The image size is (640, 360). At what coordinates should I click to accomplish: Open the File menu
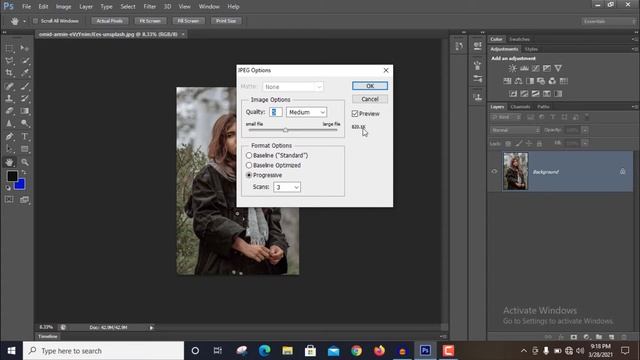27,7
